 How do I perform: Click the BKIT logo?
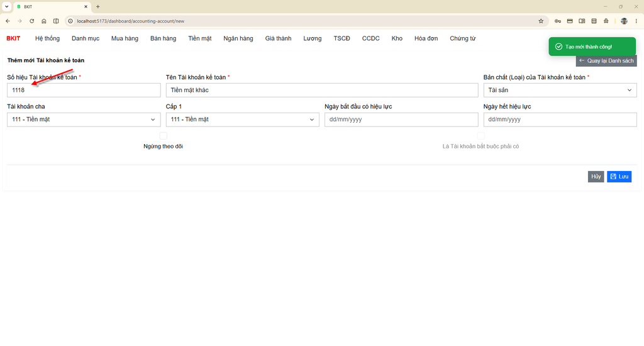coord(13,38)
